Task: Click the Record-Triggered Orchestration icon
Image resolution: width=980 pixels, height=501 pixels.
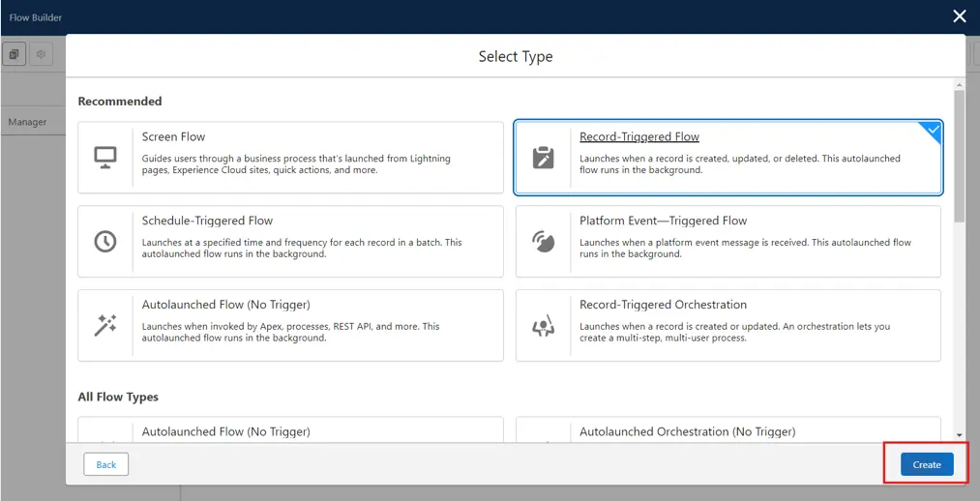Action: point(544,326)
